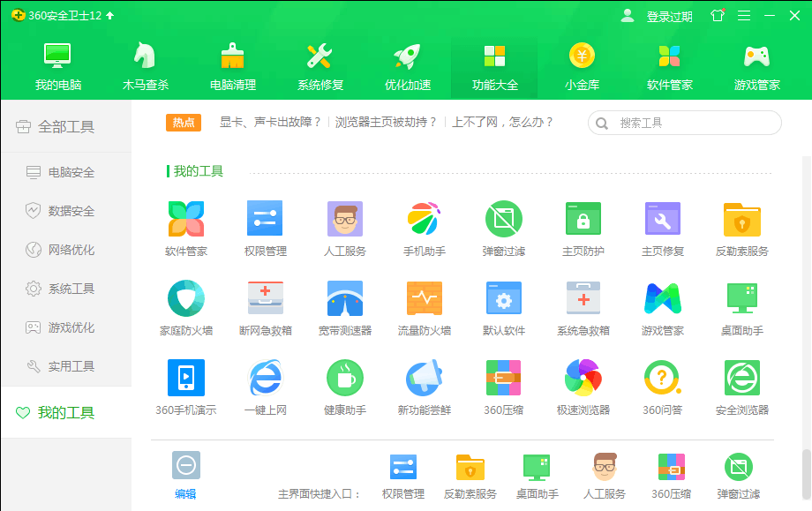Select 我的工具 in the sidebar
Image resolution: width=812 pixels, height=511 pixels.
(66, 413)
